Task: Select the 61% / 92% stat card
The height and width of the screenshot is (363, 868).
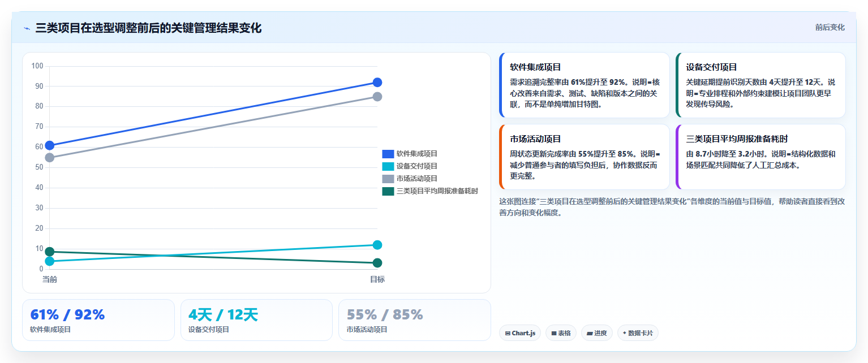Action: tap(98, 320)
